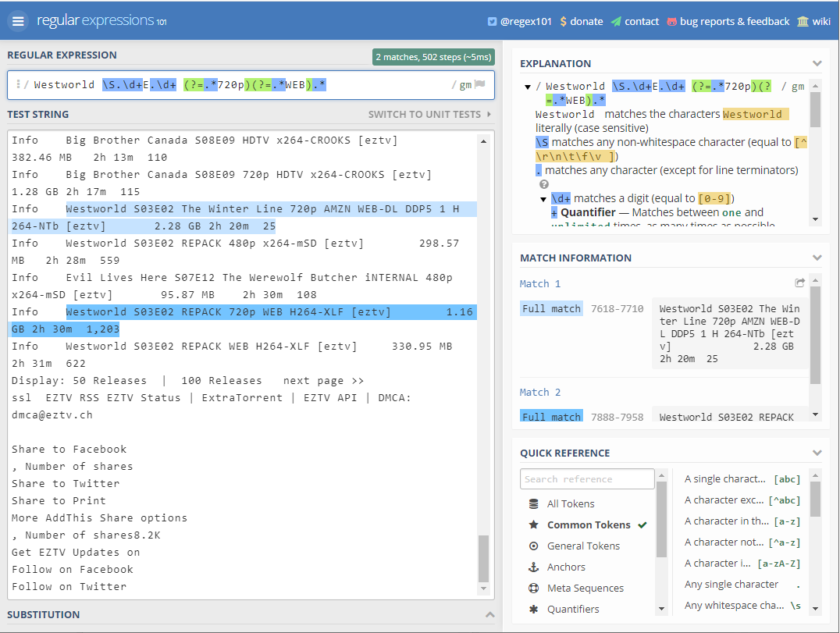
Task: Collapse the Quick Reference panel chevron
Action: click(x=817, y=453)
